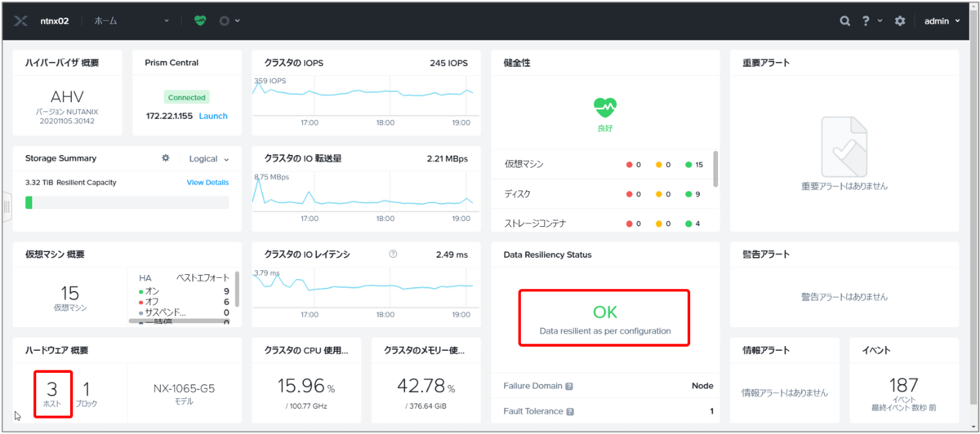Screen dimensions: 980x434
Task: Open the Logical storage dropdown
Action: 209,158
